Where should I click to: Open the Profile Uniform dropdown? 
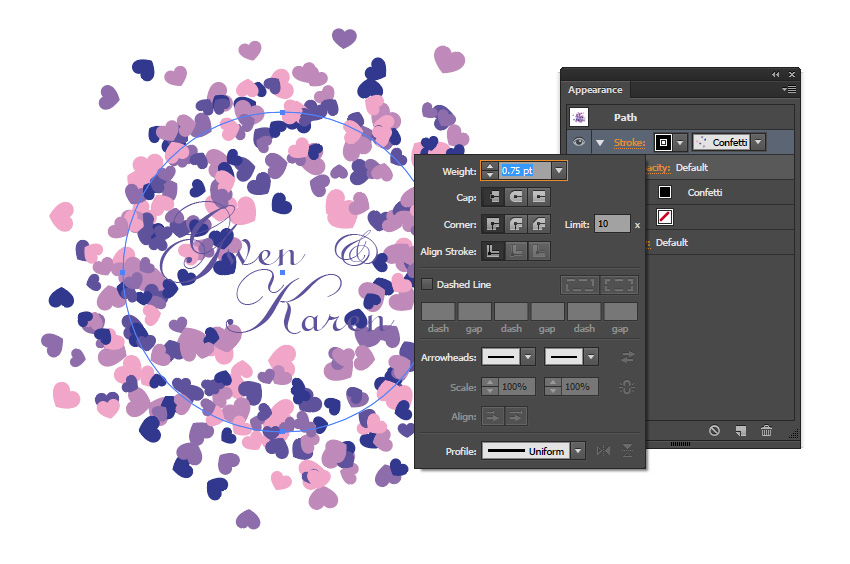point(578,451)
